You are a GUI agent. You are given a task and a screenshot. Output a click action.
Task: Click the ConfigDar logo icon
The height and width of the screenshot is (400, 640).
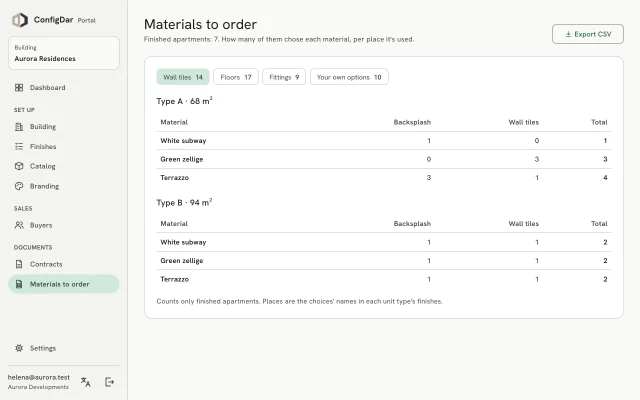[20, 20]
